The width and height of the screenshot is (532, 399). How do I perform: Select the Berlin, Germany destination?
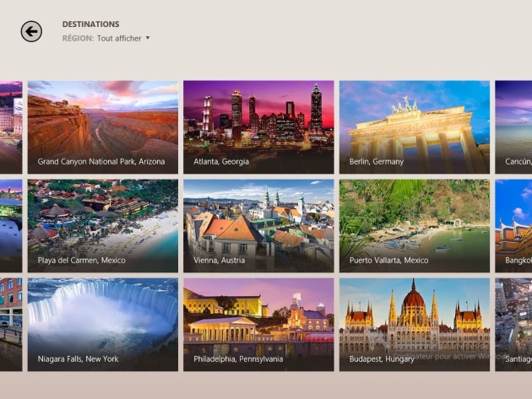coord(415,127)
